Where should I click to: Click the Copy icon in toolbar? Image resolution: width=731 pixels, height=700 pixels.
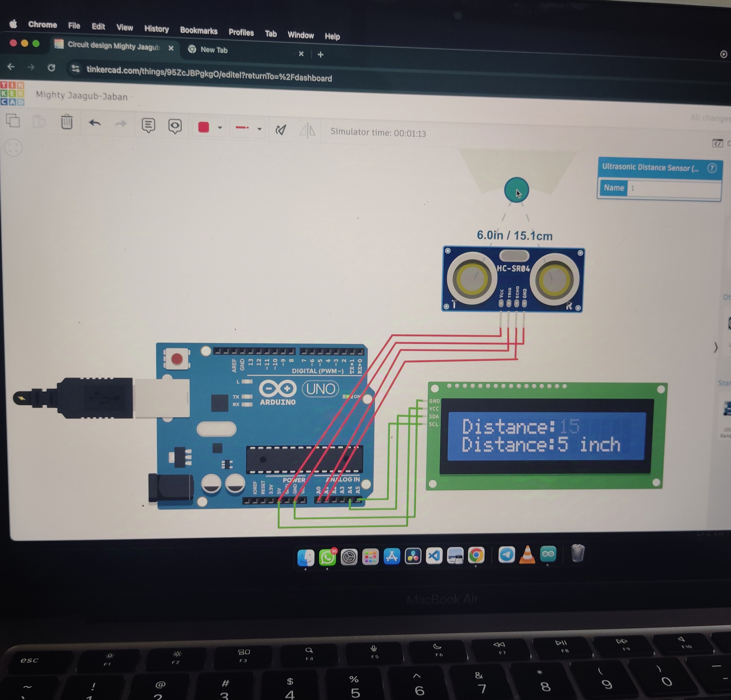point(13,121)
